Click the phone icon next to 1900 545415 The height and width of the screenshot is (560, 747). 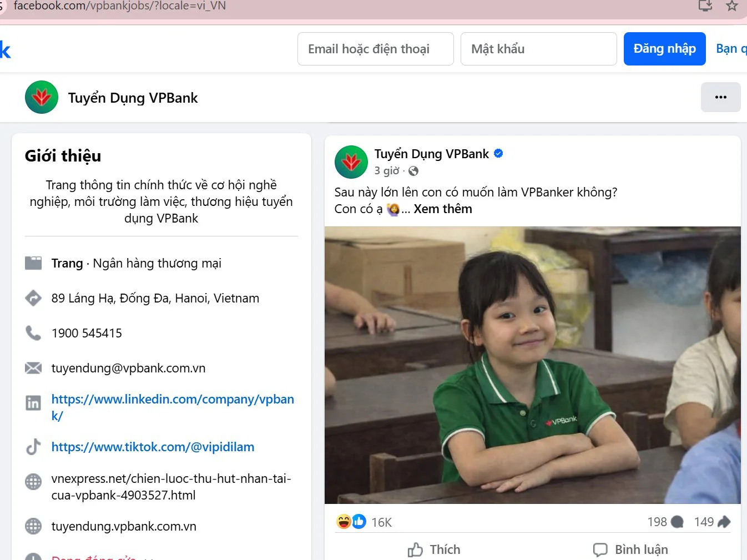click(x=33, y=332)
